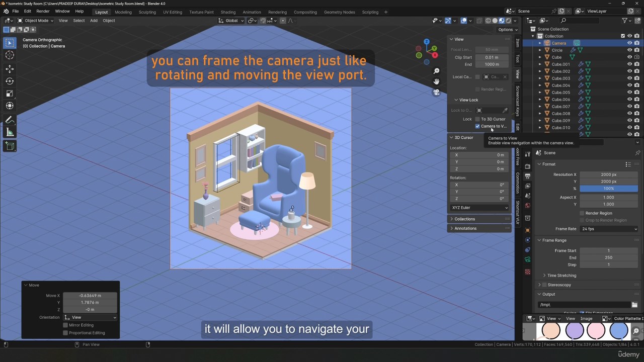Screen dimensions: 644x362
Task: Click the eyedropper beside Lock to Object
Action: [505, 111]
